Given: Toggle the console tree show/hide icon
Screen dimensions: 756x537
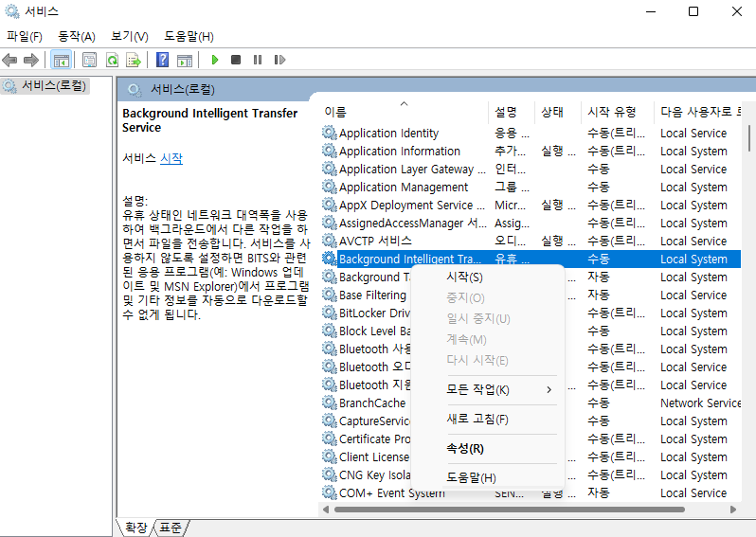Looking at the screenshot, I should (x=62, y=60).
